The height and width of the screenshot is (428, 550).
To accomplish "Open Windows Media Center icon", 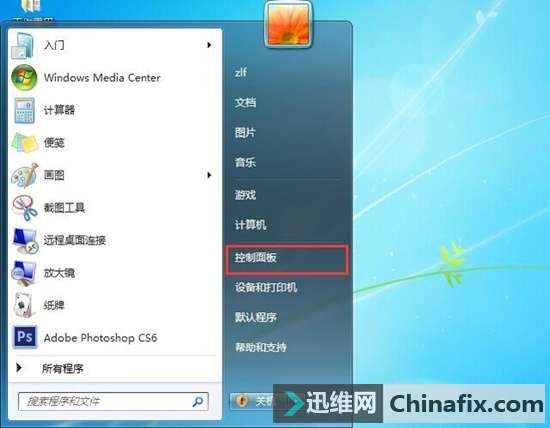I will click(24, 77).
